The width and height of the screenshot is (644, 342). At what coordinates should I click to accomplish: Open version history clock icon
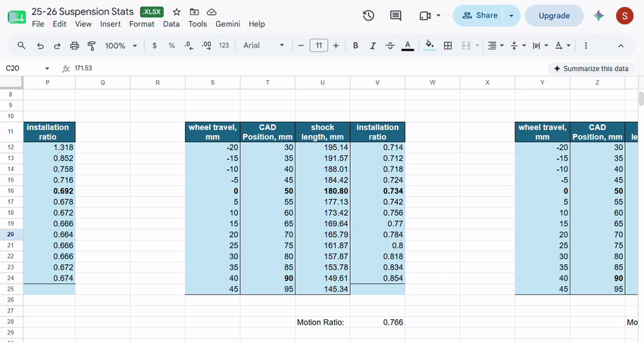(368, 16)
